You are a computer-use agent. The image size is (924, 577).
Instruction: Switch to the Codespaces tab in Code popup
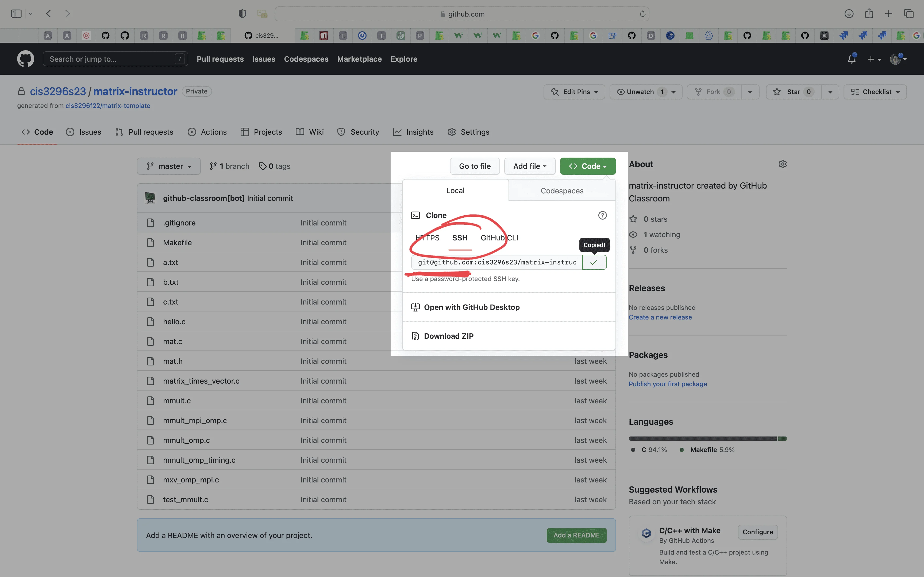(562, 191)
